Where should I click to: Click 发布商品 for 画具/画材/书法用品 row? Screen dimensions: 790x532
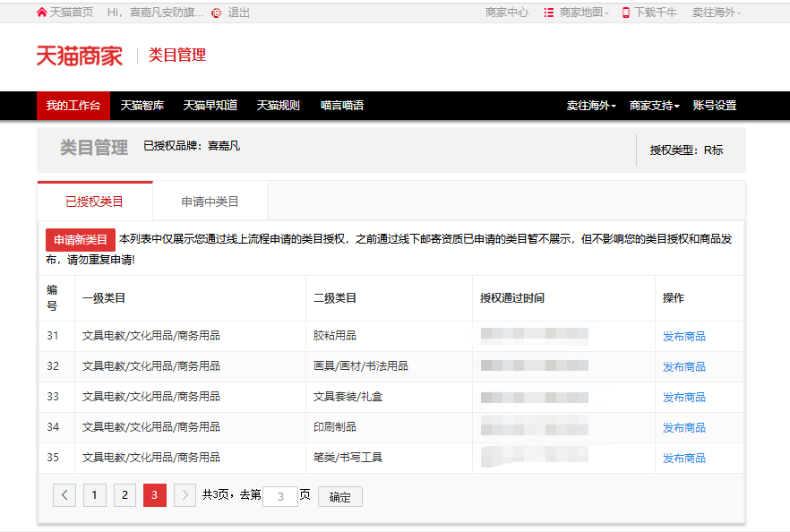tap(684, 367)
